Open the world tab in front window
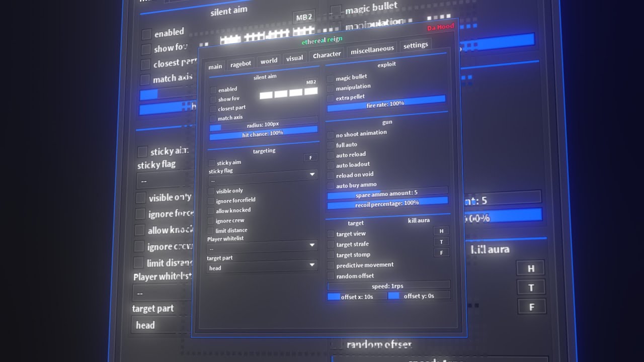The image size is (644, 362). 269,61
